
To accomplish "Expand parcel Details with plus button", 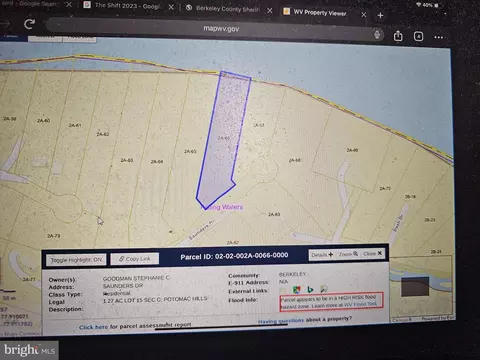I will [322, 255].
